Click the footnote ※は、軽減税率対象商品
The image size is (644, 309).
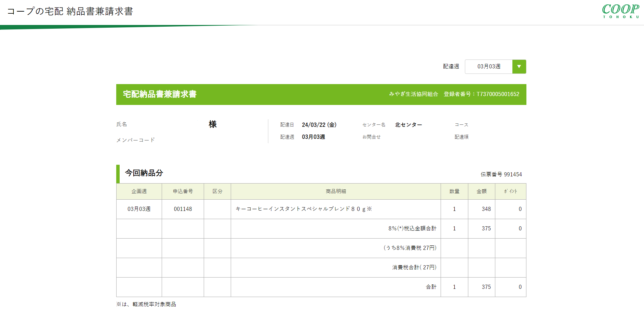(146, 304)
